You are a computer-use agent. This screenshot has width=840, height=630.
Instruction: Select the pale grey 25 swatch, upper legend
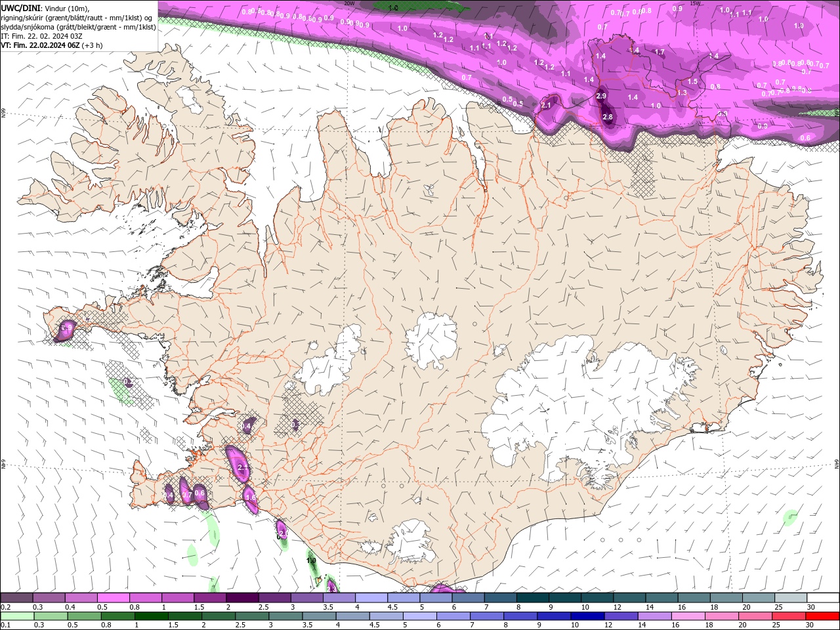coord(791,598)
